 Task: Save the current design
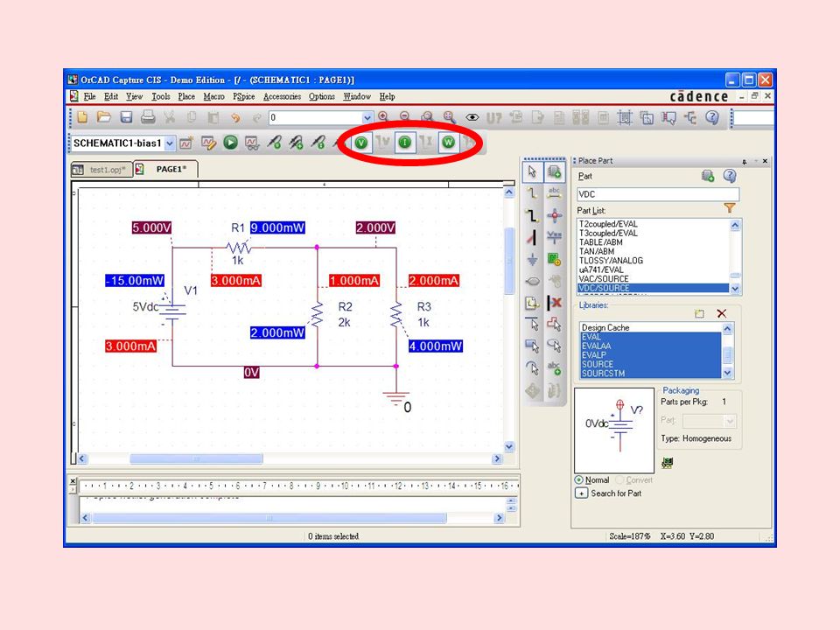pyautogui.click(x=126, y=116)
